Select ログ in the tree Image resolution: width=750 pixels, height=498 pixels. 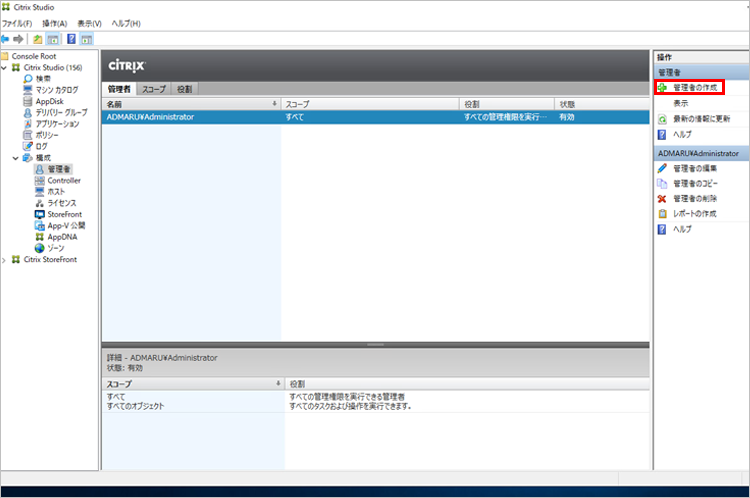point(42,146)
